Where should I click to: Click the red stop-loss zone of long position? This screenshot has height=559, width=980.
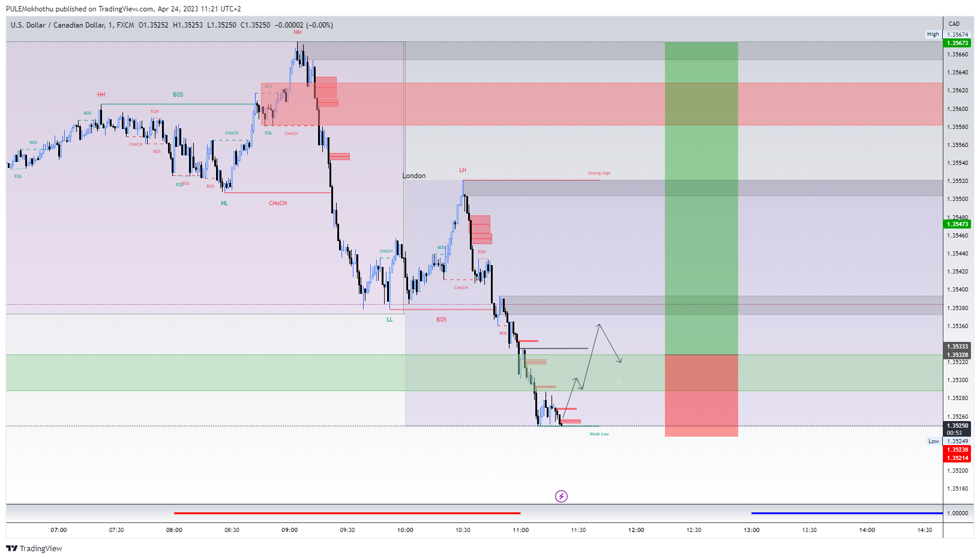tap(701, 396)
